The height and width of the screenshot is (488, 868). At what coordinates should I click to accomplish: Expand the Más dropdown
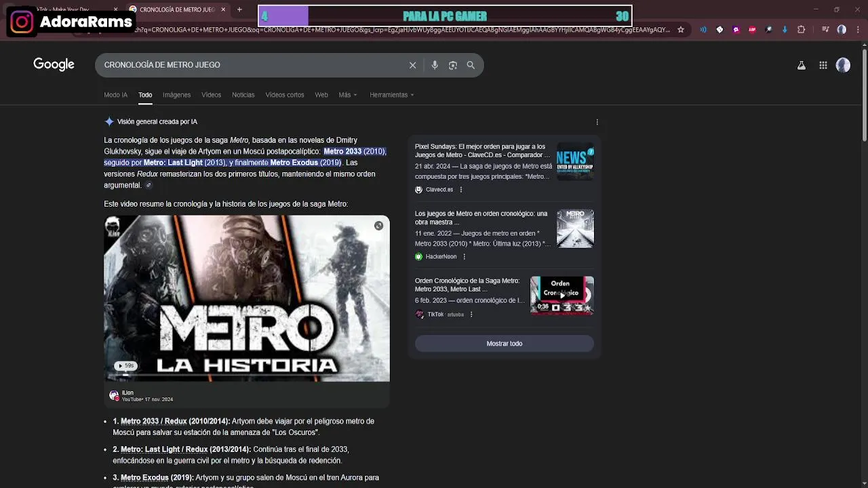pyautogui.click(x=347, y=95)
